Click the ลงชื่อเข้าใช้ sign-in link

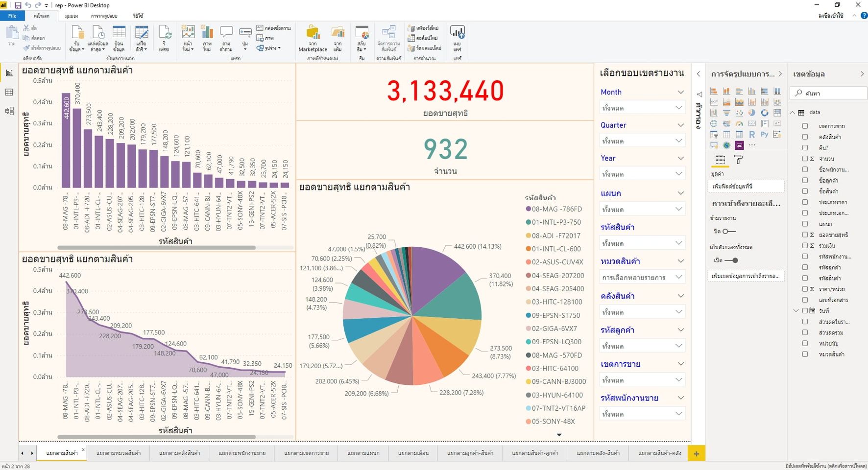click(831, 16)
